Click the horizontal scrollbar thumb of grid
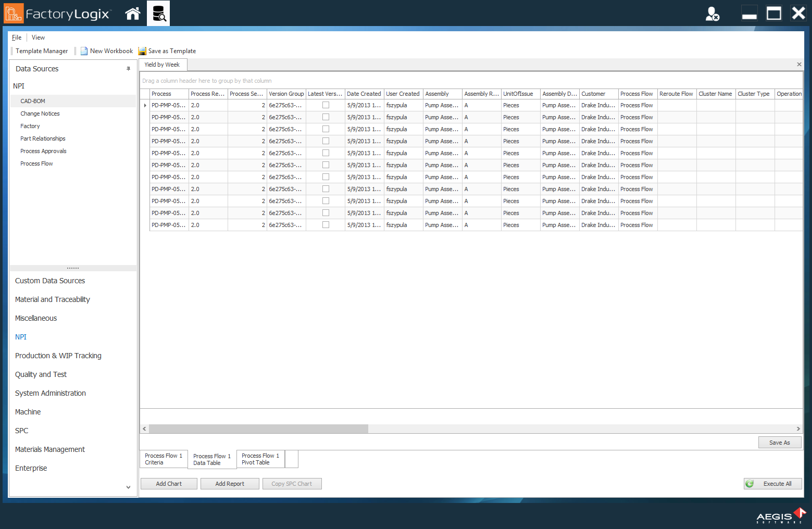Image resolution: width=812 pixels, height=529 pixels. click(x=258, y=429)
